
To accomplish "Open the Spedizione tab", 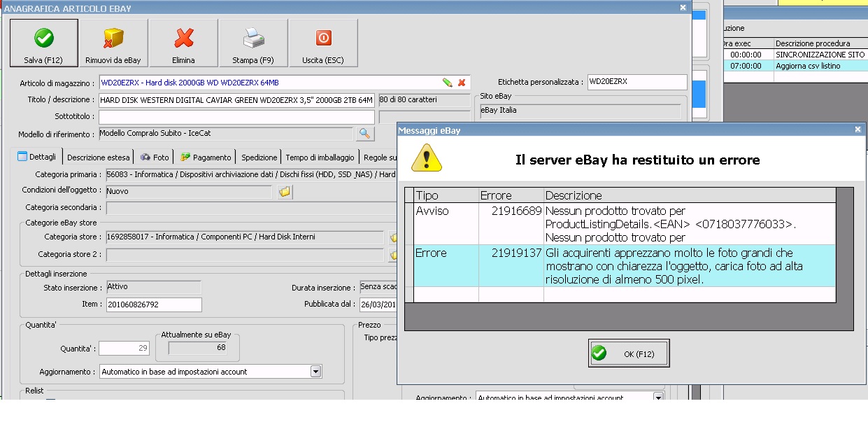I will click(259, 157).
